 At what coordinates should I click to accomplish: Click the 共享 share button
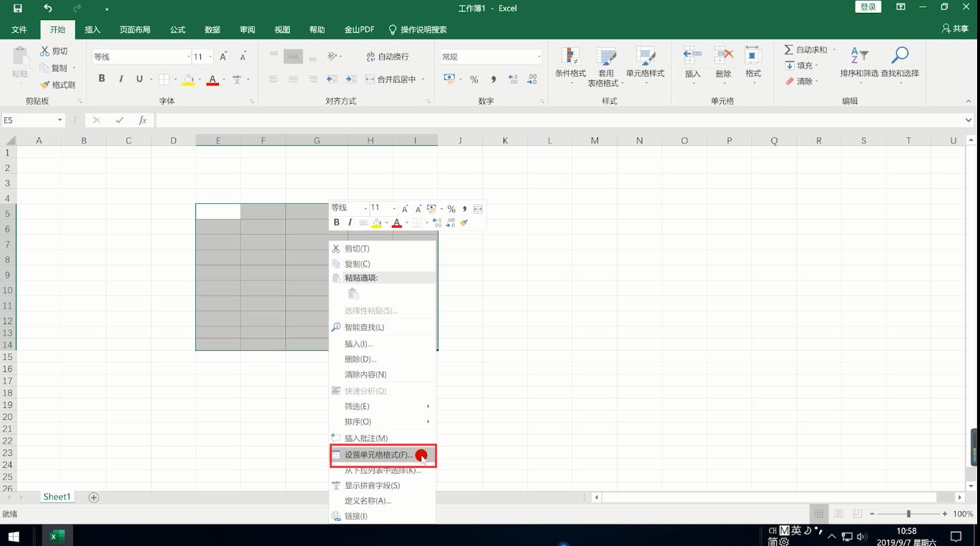pyautogui.click(x=955, y=29)
